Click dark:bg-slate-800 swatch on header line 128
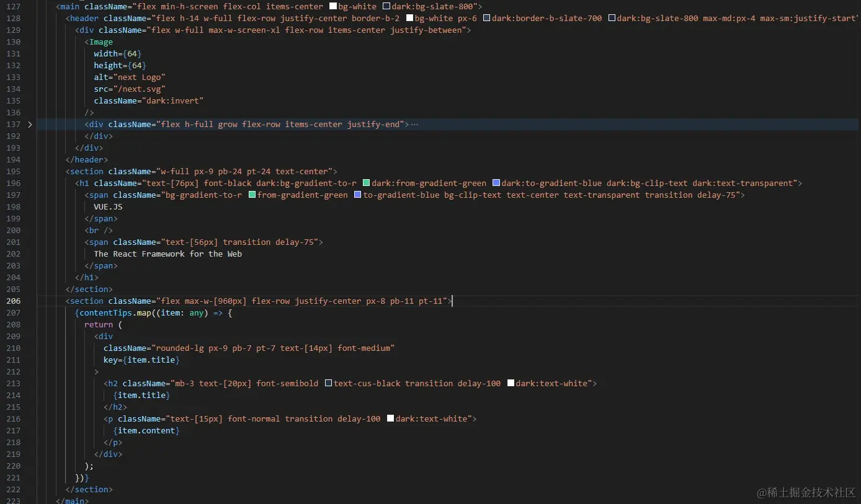The width and height of the screenshot is (861, 504). pyautogui.click(x=612, y=19)
